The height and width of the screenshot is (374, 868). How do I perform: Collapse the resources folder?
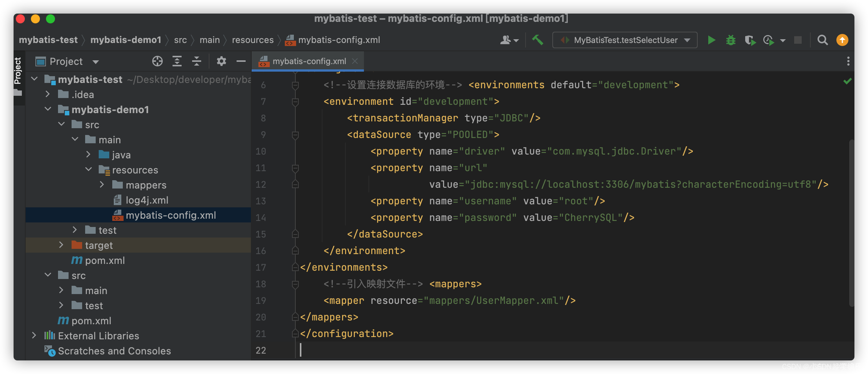click(x=89, y=169)
